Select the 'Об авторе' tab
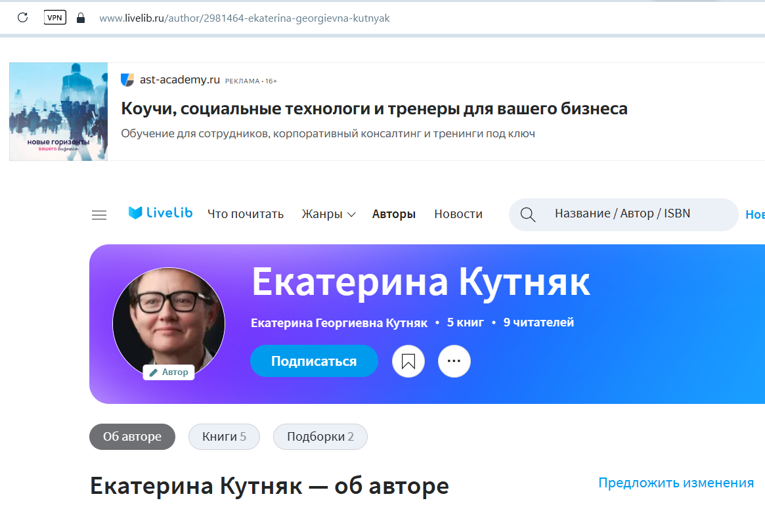Viewport: 765px width, 532px height. tap(132, 437)
